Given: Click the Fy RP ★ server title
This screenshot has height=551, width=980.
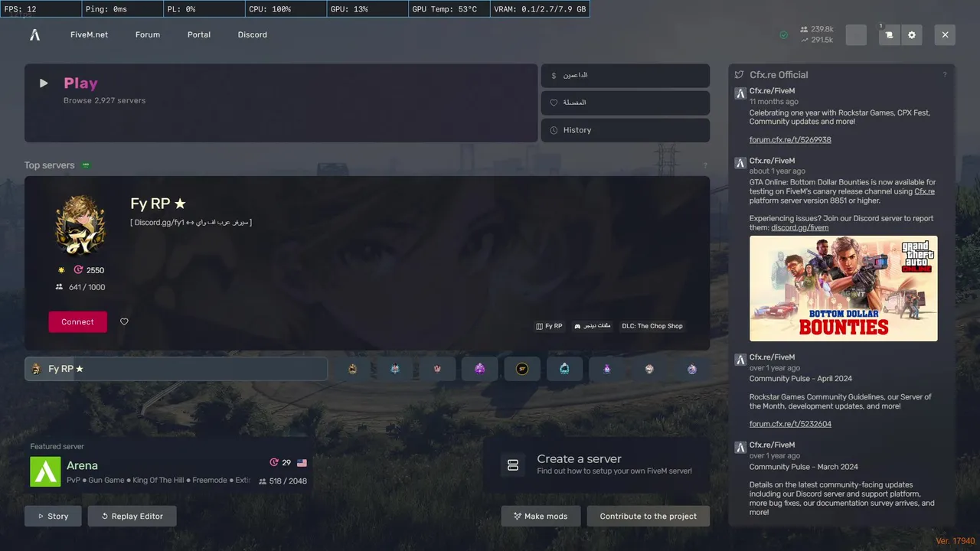Looking at the screenshot, I should pyautogui.click(x=158, y=204).
